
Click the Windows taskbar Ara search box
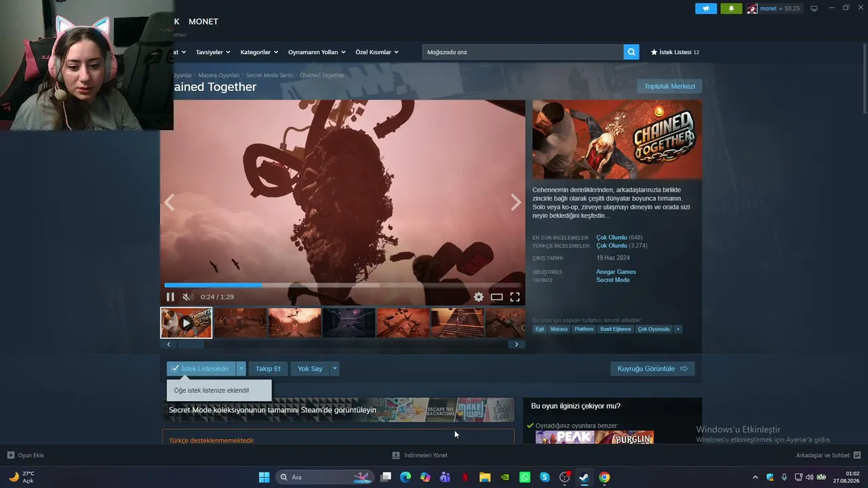coord(323,477)
